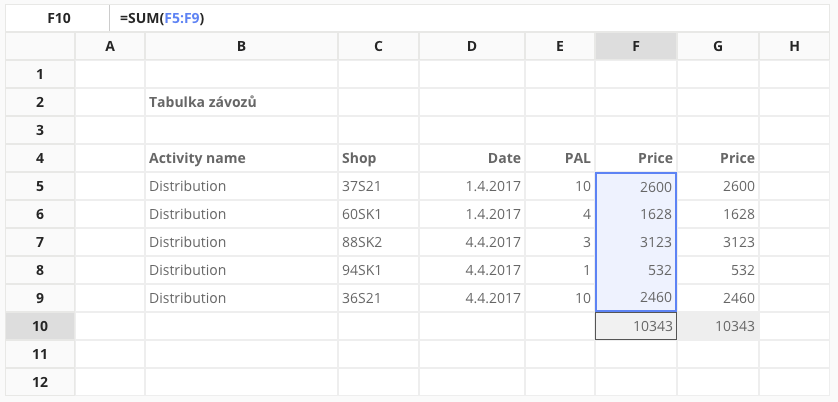Click the formula bar showing =SUM(F5:F9)

click(x=470, y=18)
